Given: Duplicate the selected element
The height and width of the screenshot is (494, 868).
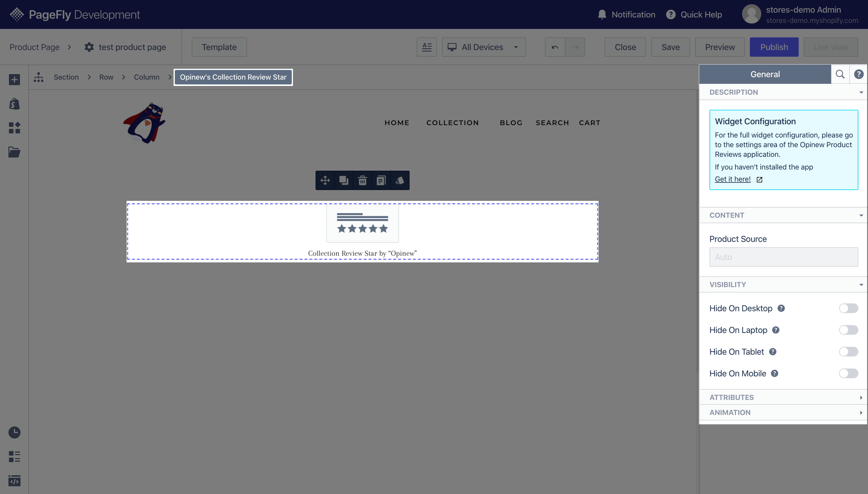Looking at the screenshot, I should pos(344,180).
